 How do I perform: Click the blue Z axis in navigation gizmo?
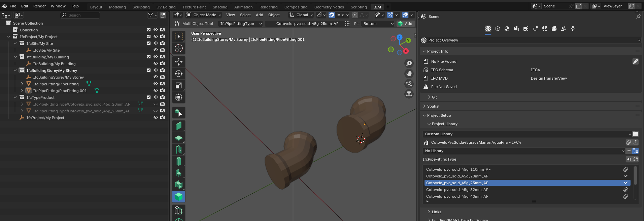click(399, 37)
